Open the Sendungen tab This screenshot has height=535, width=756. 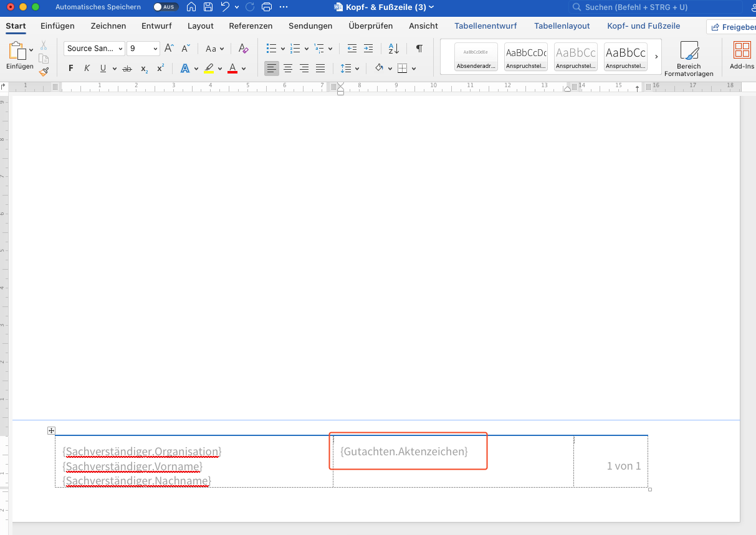(310, 26)
